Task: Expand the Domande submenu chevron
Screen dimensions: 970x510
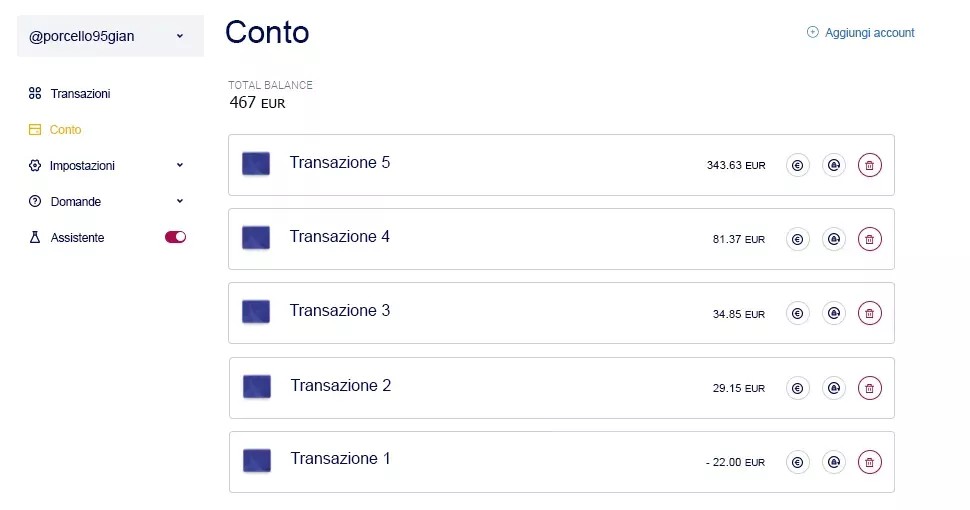Action: (179, 201)
